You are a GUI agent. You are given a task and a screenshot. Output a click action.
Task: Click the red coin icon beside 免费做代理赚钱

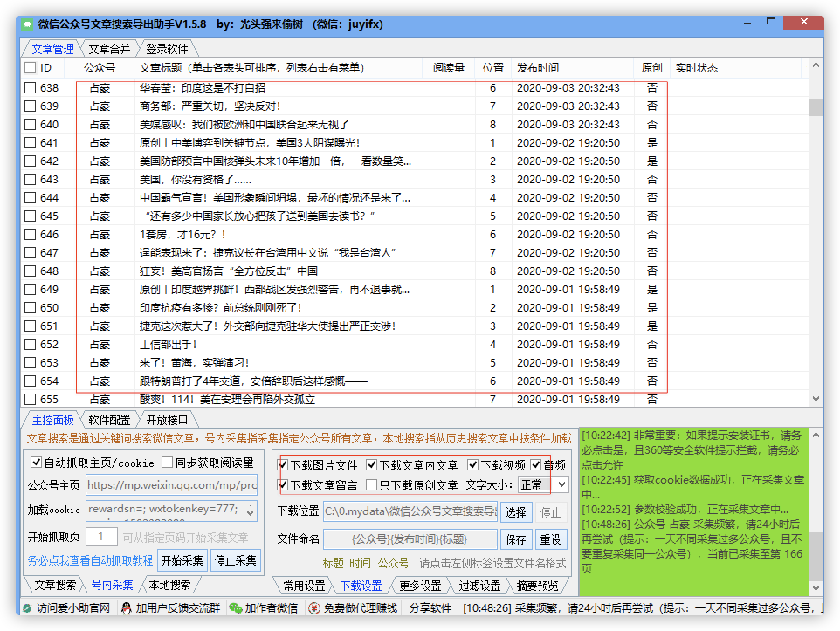pyautogui.click(x=314, y=608)
